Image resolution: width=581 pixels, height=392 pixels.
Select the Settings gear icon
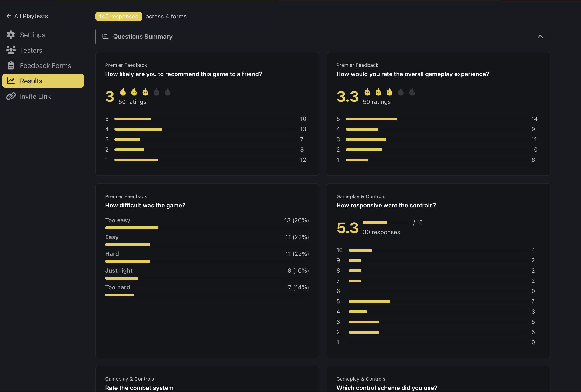coord(11,35)
